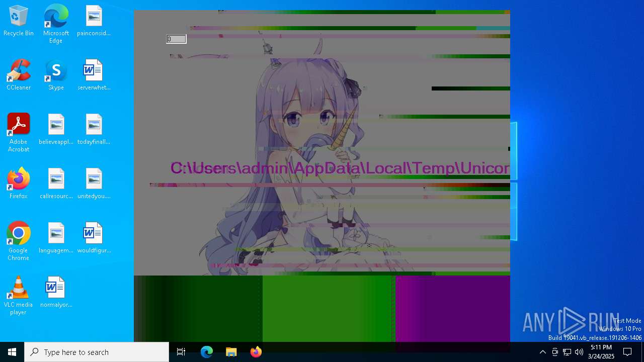Open the tray icon next to the network icon

point(555,352)
